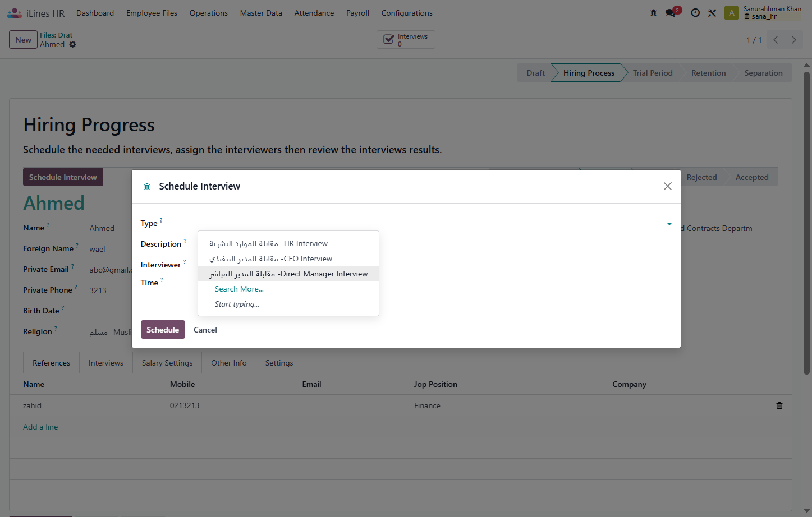Switch to the Settings tab
Screen dimensions: 812x517
pos(279,363)
